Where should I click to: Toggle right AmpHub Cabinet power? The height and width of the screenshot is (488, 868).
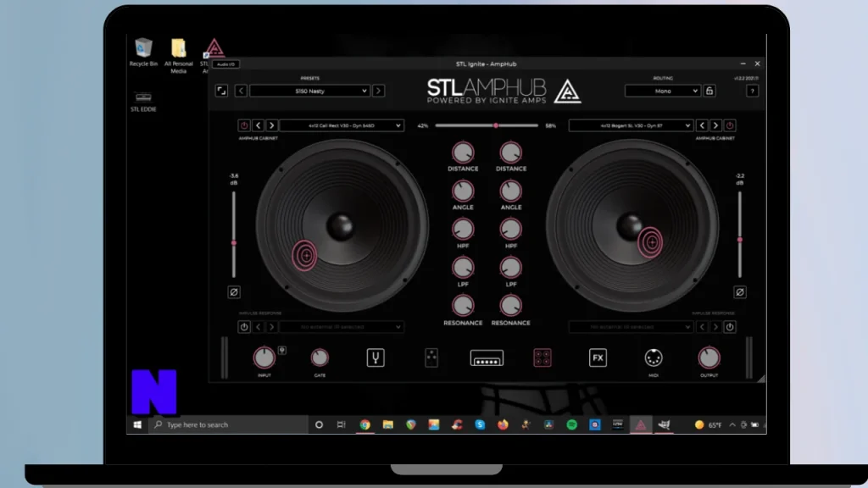730,125
